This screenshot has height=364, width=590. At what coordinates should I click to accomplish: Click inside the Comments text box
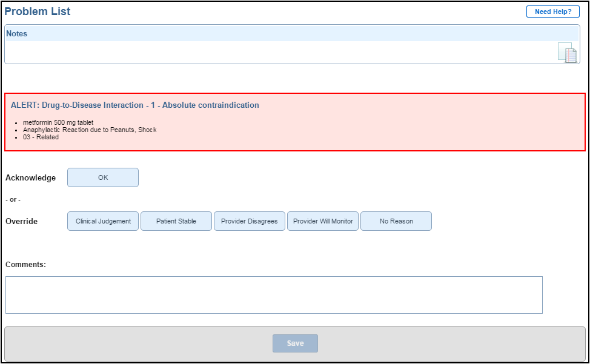pyautogui.click(x=274, y=295)
